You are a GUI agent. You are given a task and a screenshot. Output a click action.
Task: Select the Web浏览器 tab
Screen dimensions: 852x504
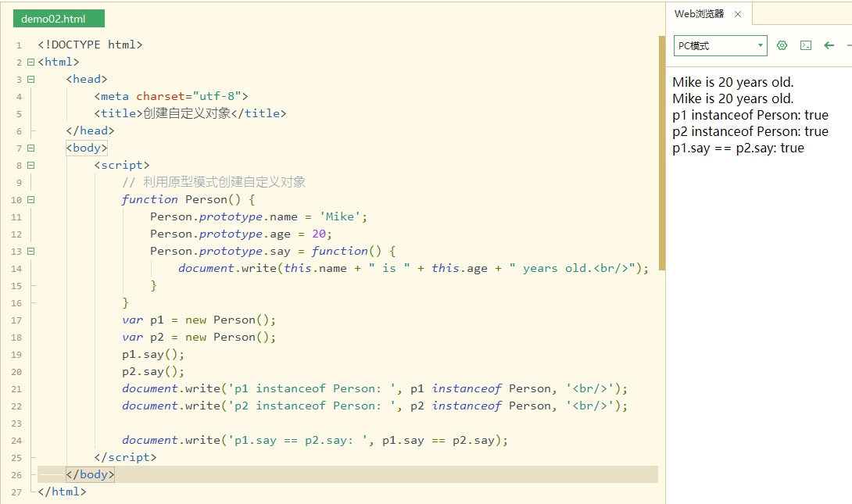pyautogui.click(x=700, y=14)
